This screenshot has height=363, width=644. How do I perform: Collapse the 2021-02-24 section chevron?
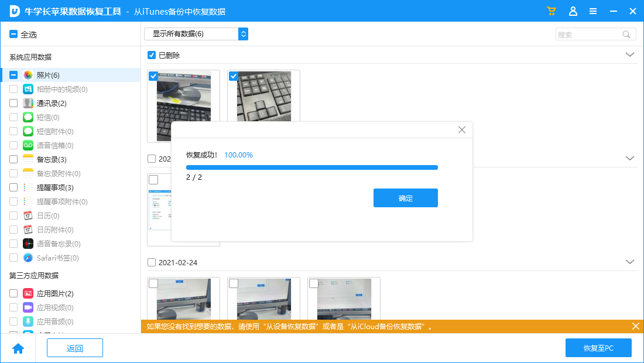pyautogui.click(x=630, y=262)
